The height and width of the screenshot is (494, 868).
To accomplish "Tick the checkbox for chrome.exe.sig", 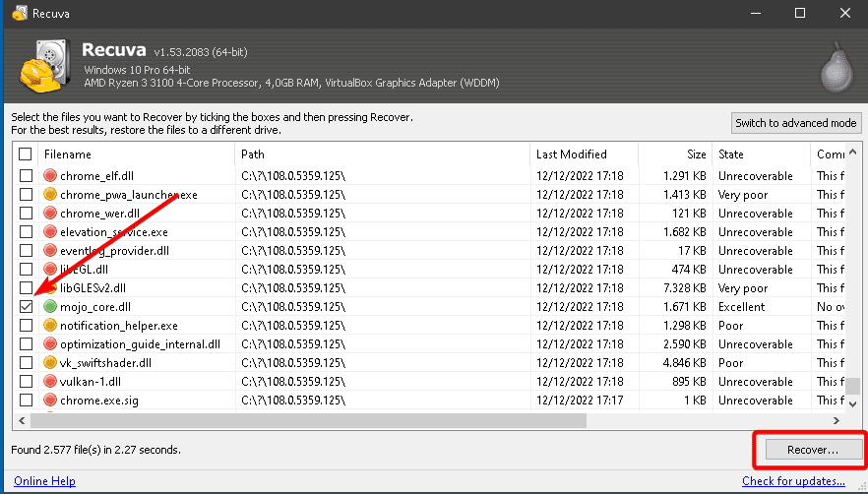I will point(26,400).
